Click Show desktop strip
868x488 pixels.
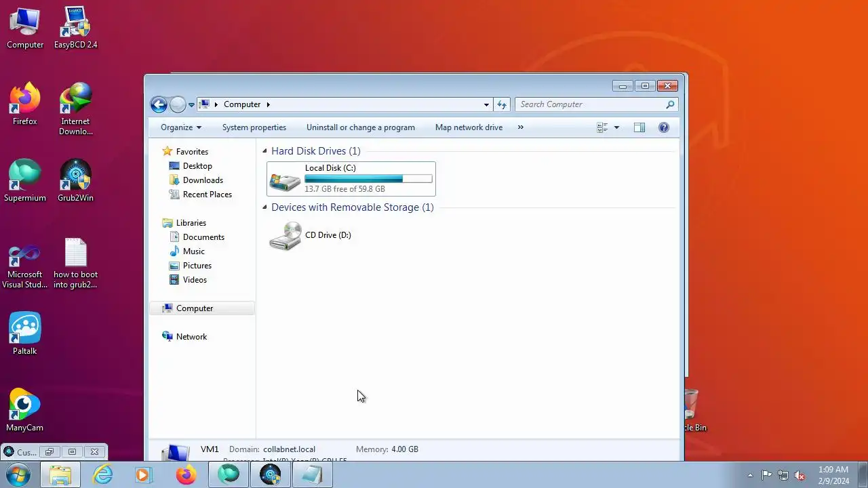point(863,474)
